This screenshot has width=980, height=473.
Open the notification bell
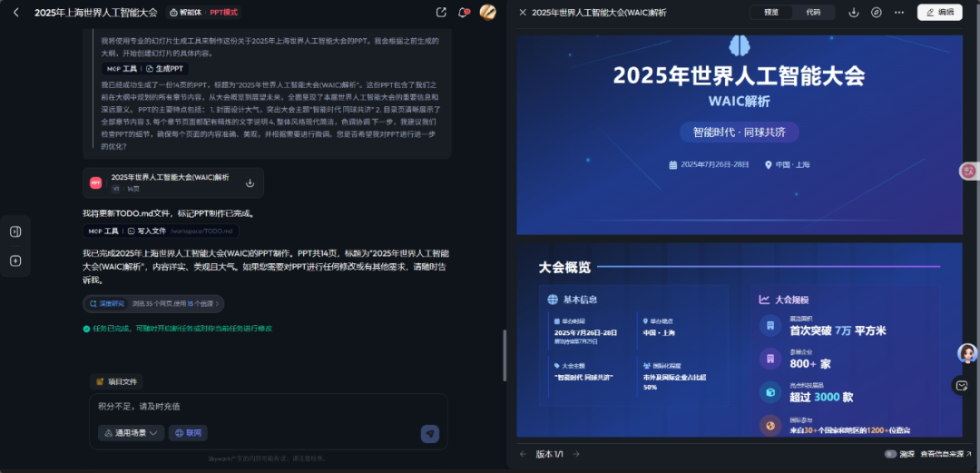463,13
